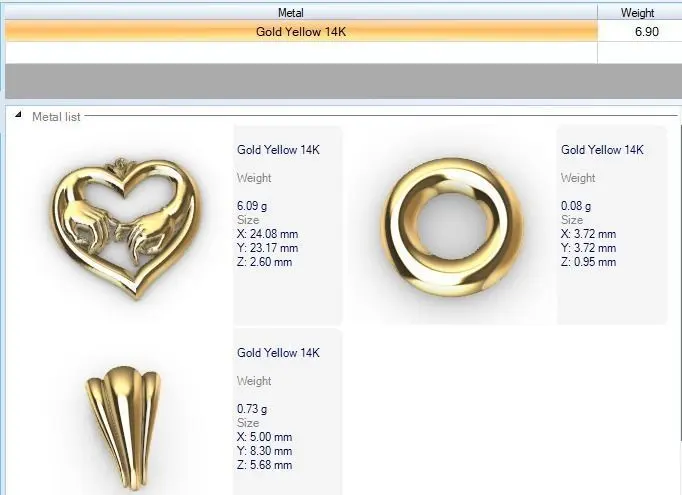
Task: Click the heart pendant thumbnail
Action: click(x=127, y=227)
